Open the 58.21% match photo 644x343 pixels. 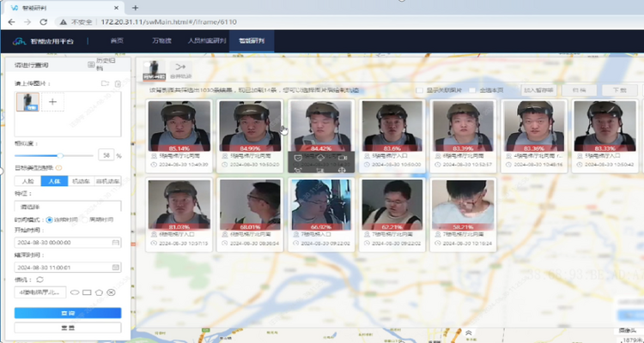[464, 204]
